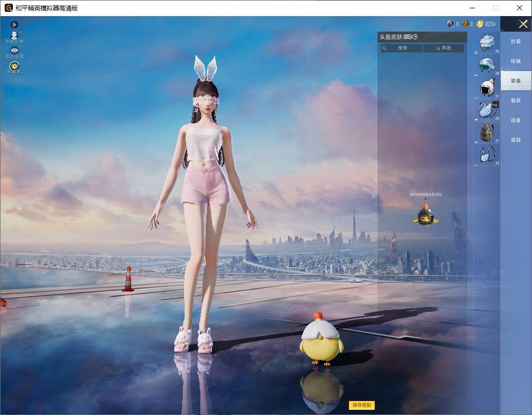
Task: Click the silver-blue currency icon
Action: [451, 24]
